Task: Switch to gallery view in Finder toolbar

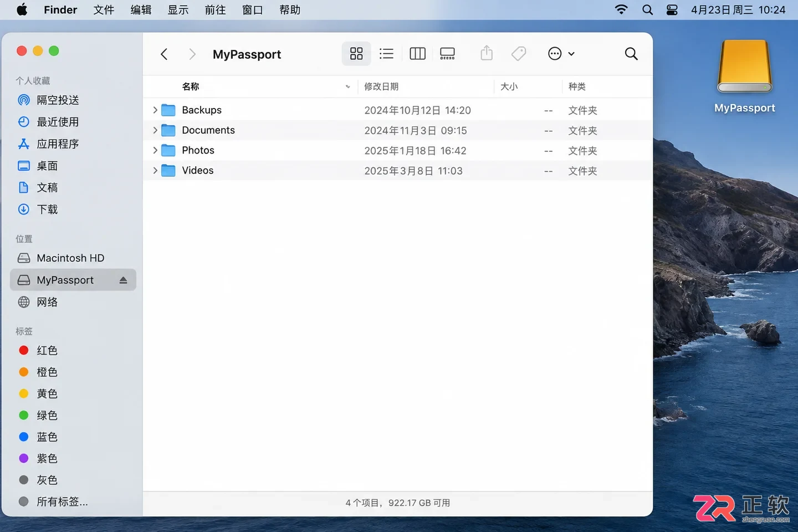Action: click(x=447, y=54)
